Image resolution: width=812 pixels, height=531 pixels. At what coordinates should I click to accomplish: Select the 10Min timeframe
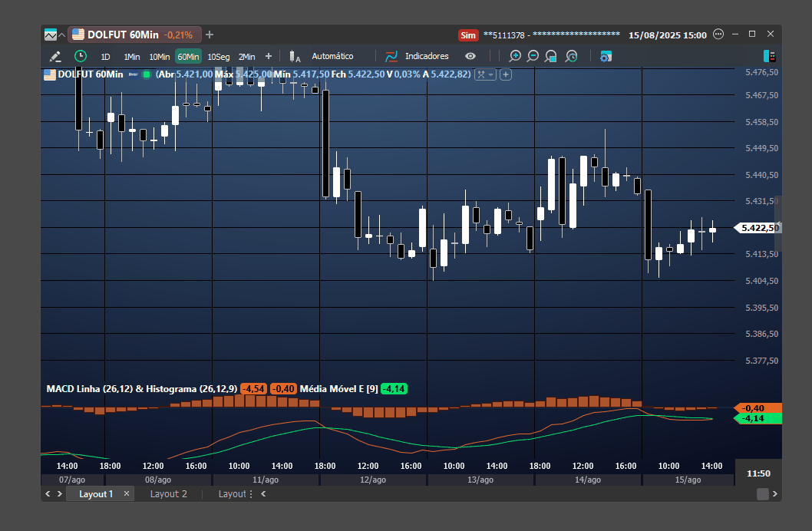point(160,57)
